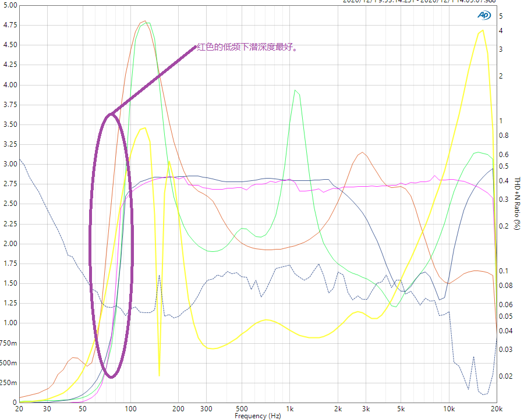
Task: Click the "4" tick on the THD+N axis
Action: pyautogui.click(x=501, y=31)
